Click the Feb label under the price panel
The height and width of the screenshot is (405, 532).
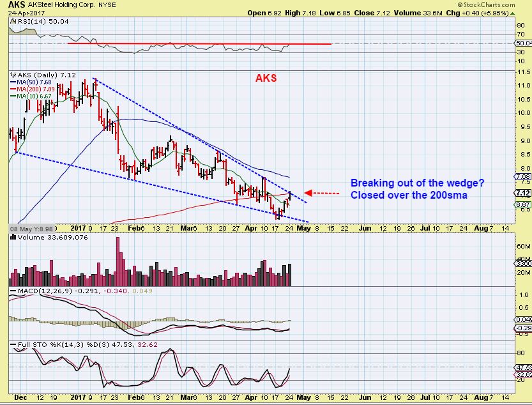pos(134,228)
